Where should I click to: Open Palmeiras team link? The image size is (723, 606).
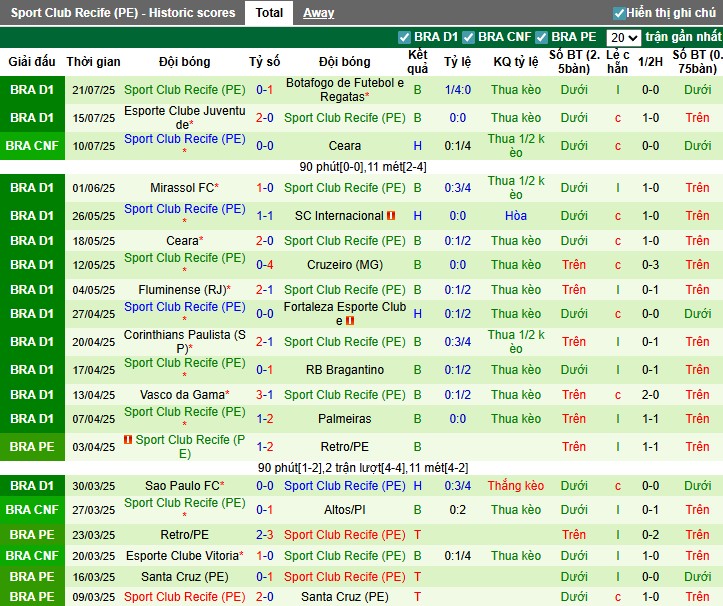(x=344, y=419)
